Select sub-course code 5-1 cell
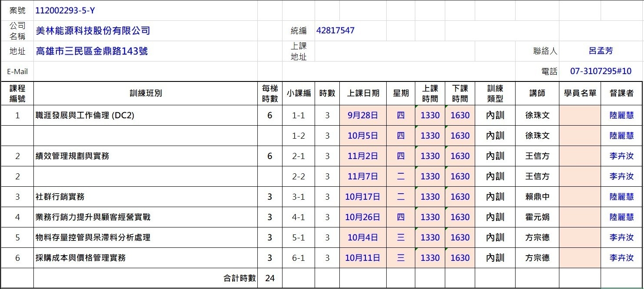This screenshot has height=289, width=644. pos(299,237)
